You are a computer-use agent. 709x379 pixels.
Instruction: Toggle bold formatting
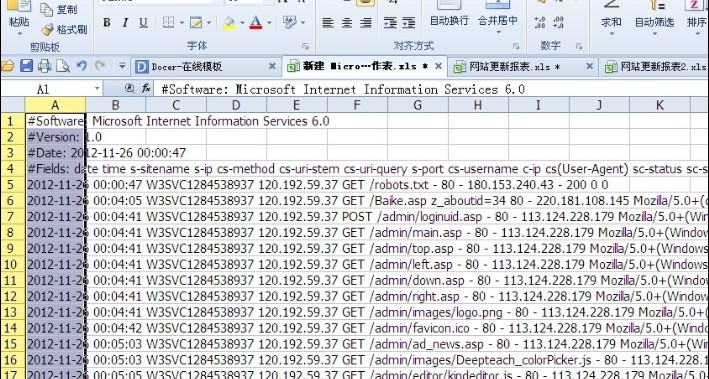click(x=107, y=23)
